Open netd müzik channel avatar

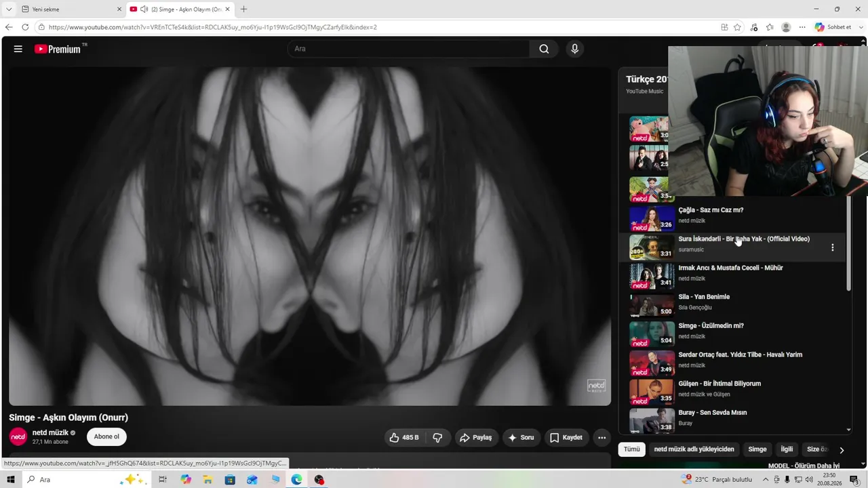[x=18, y=437]
